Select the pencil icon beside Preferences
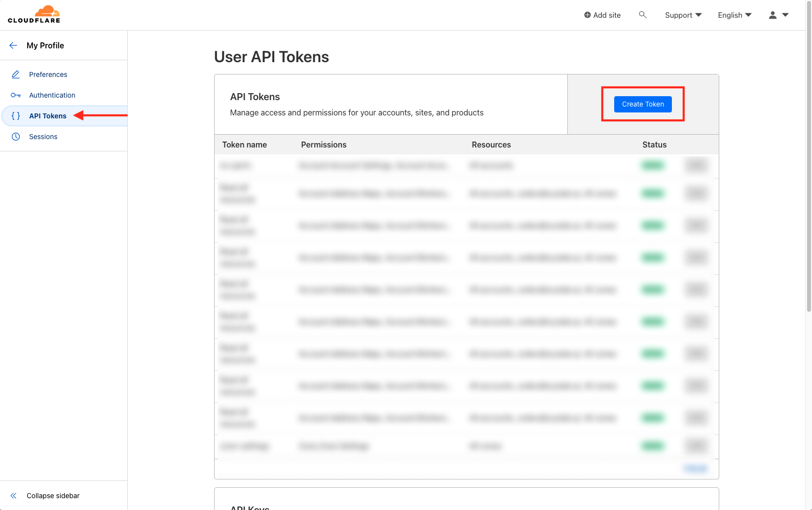 15,74
